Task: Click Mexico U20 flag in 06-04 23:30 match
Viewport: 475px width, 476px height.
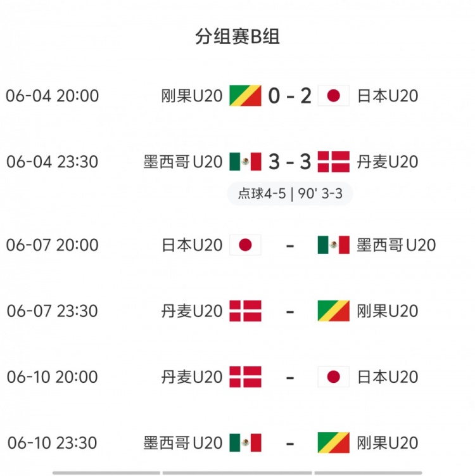Action: pyautogui.click(x=245, y=162)
